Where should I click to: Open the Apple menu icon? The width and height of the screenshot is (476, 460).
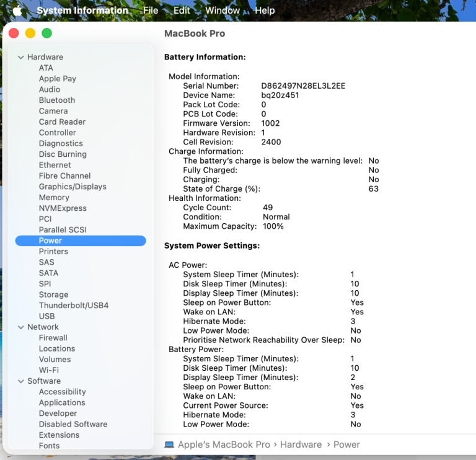pyautogui.click(x=17, y=11)
